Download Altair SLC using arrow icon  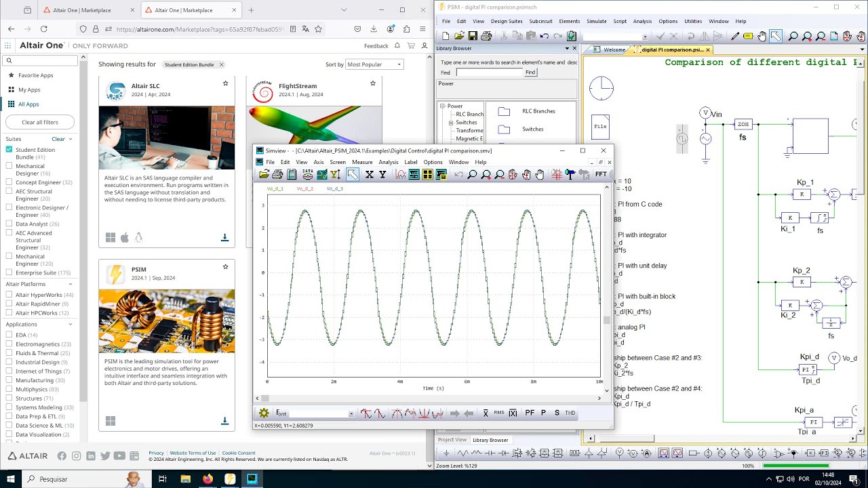[x=224, y=237]
